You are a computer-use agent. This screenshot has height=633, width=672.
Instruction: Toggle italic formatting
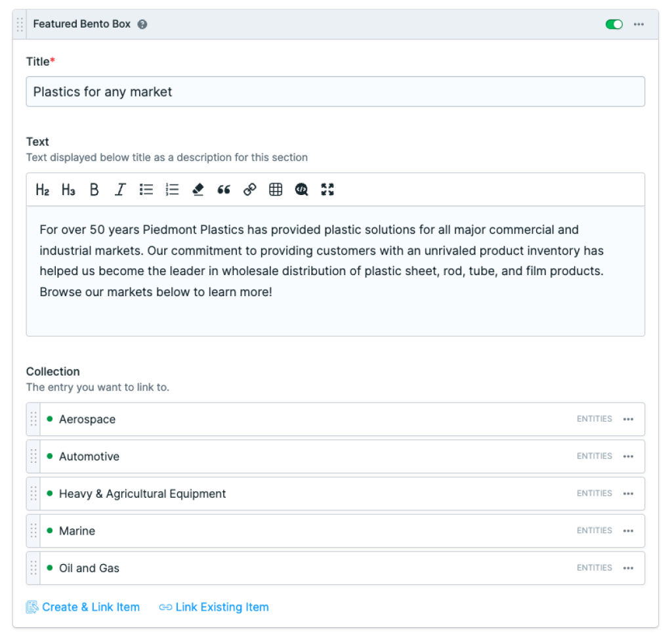click(x=119, y=190)
